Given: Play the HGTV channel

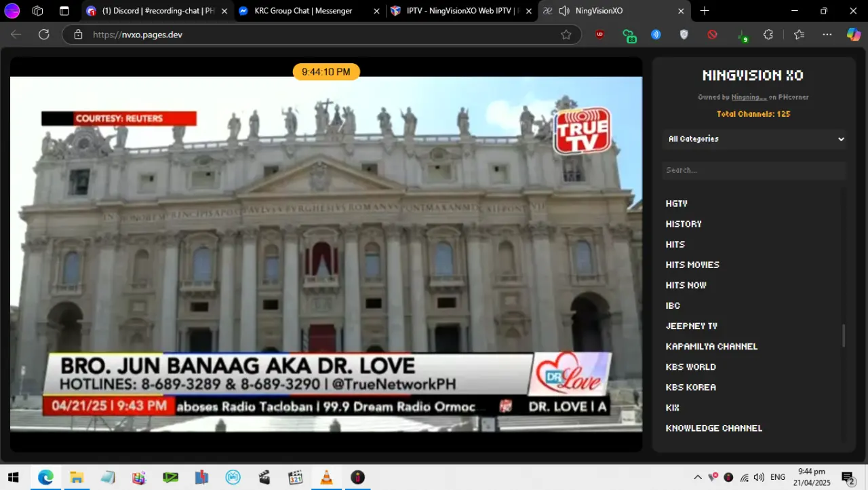Looking at the screenshot, I should point(676,204).
